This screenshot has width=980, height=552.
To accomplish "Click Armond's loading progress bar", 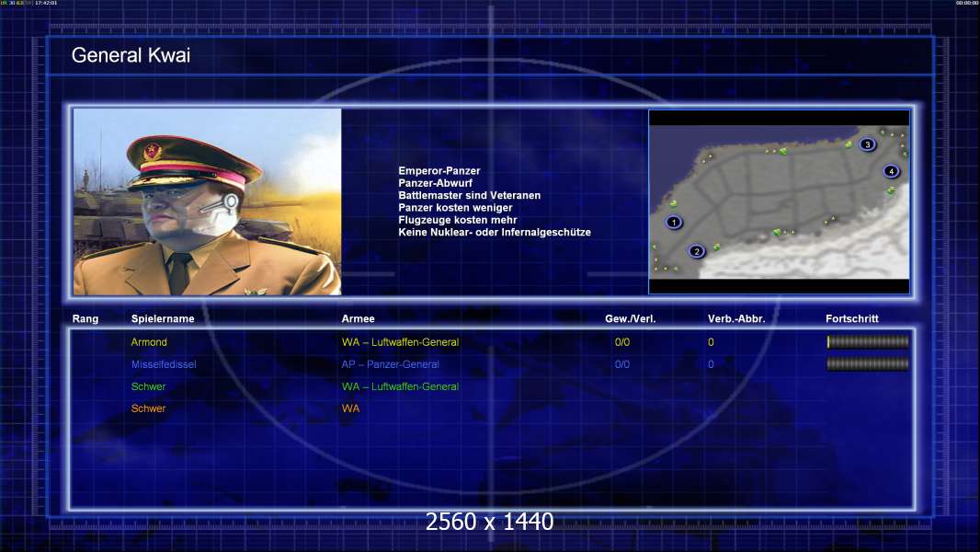I will click(x=868, y=342).
